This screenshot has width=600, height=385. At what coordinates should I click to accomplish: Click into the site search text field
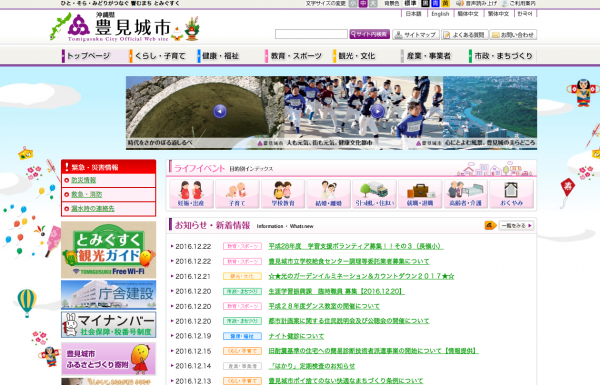[x=311, y=34]
